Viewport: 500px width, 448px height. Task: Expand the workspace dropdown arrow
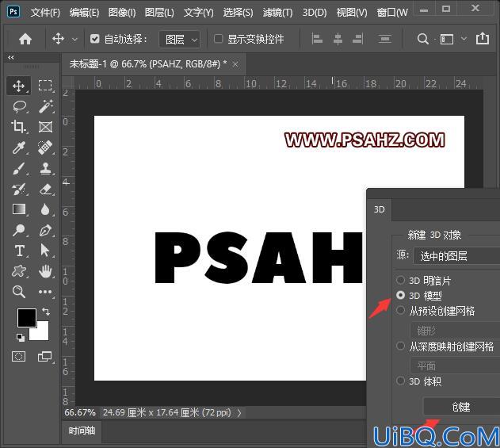pyautogui.click(x=464, y=39)
